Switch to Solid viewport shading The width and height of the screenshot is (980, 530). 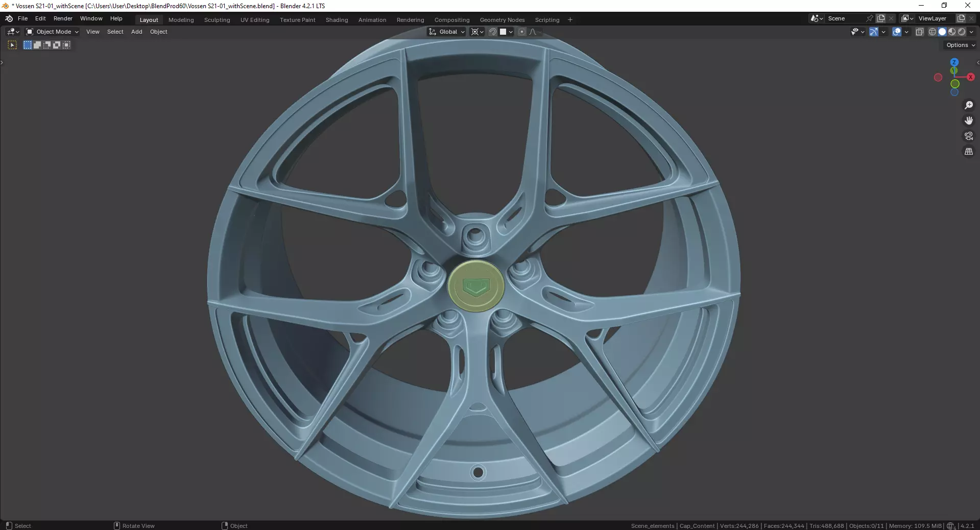pyautogui.click(x=942, y=32)
